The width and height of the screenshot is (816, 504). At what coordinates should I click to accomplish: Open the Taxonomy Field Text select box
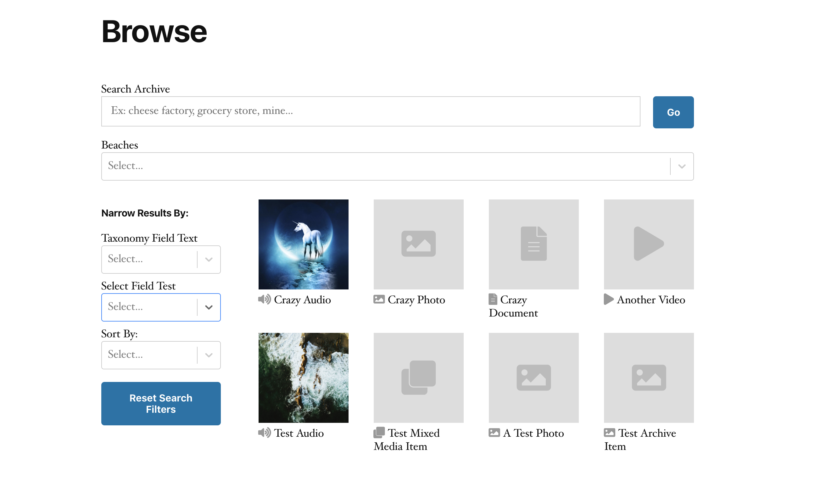(161, 259)
